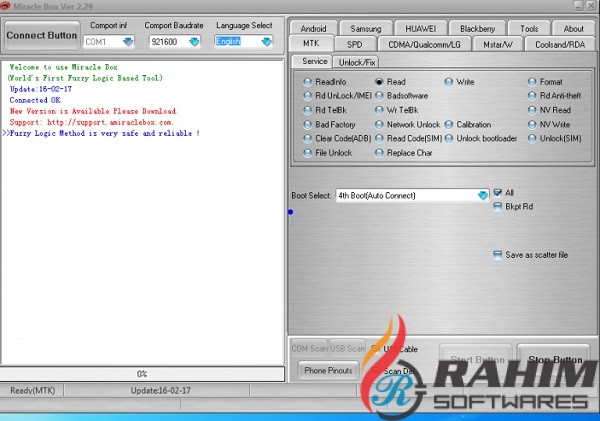The image size is (600, 421).
Task: Switch to the SPD tab
Action: point(354,44)
